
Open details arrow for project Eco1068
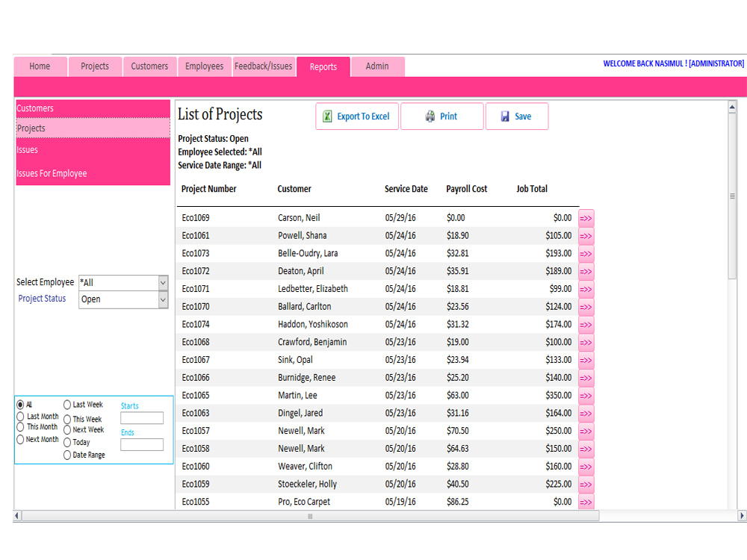point(586,343)
